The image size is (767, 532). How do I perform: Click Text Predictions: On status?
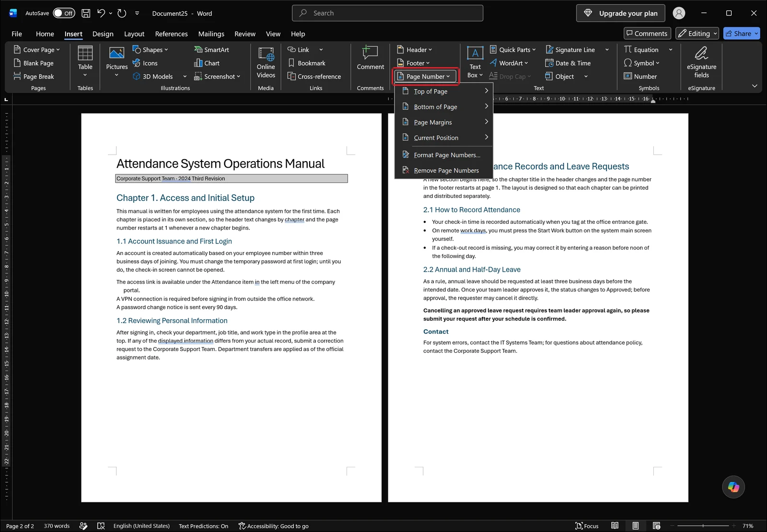click(x=203, y=526)
